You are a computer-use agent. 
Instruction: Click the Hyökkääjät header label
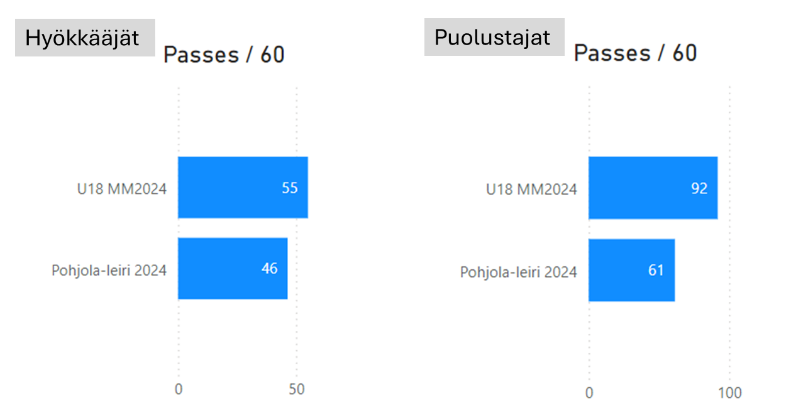pos(84,40)
